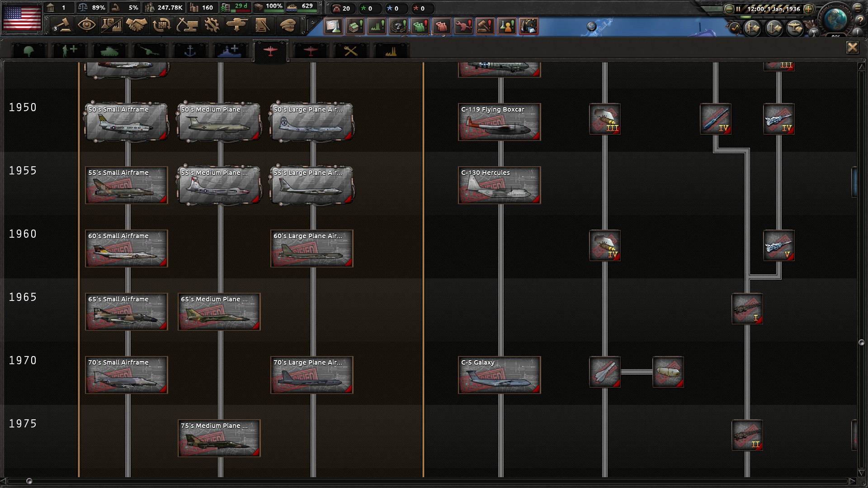Toggle game pause next to date
The width and height of the screenshot is (868, 488).
click(x=738, y=9)
